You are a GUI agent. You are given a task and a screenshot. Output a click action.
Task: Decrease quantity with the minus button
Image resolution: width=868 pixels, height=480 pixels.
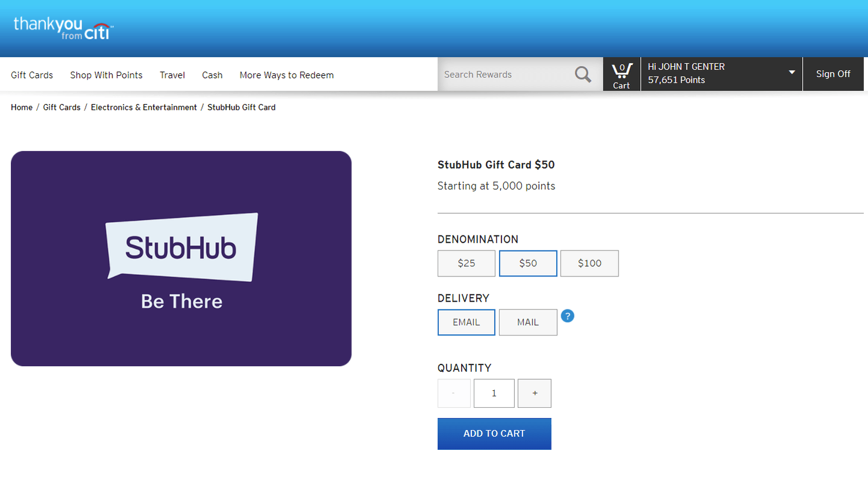click(x=453, y=393)
